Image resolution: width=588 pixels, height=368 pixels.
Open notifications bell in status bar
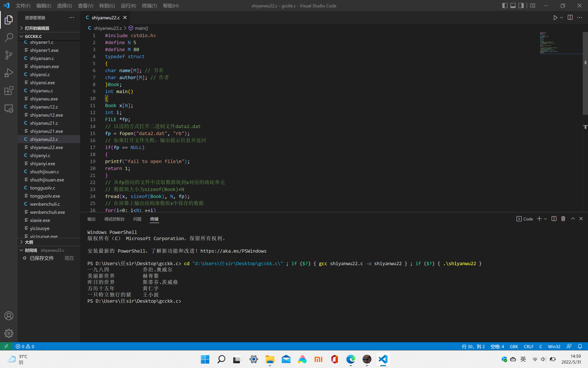(580, 346)
